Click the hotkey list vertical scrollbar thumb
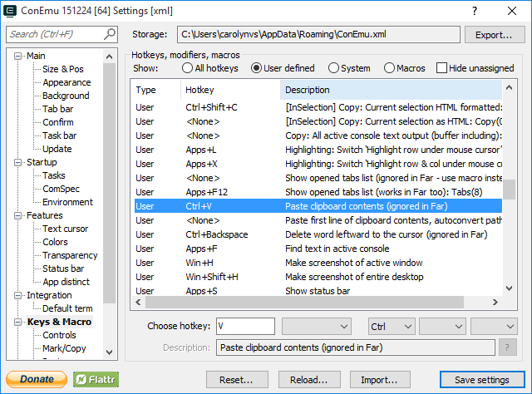The height and width of the screenshot is (394, 532). pos(509,190)
